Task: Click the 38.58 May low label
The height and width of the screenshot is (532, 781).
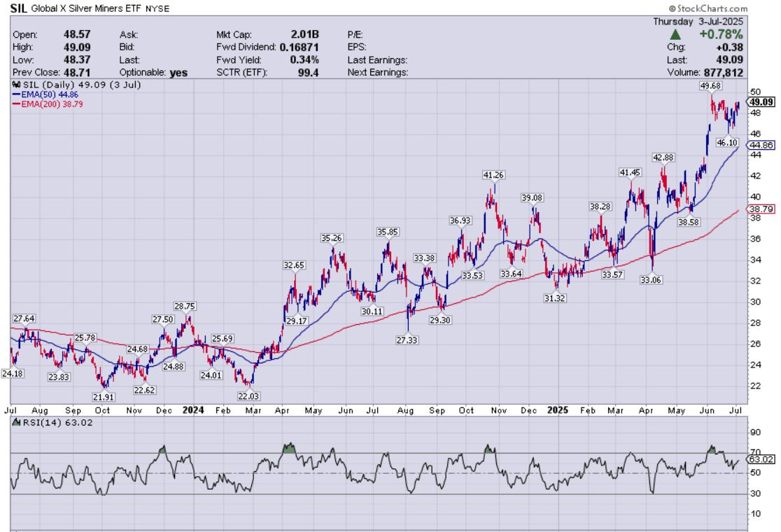Action: (x=689, y=222)
